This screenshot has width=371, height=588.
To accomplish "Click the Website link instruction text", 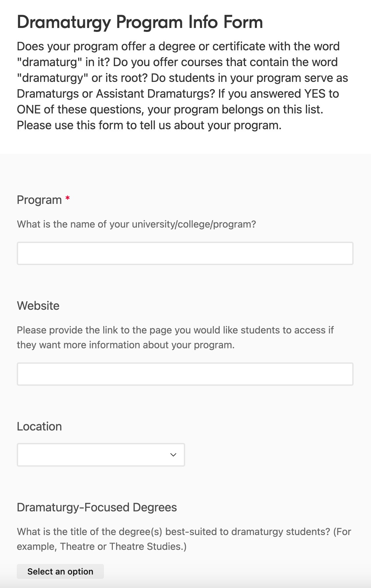I will 175,337.
